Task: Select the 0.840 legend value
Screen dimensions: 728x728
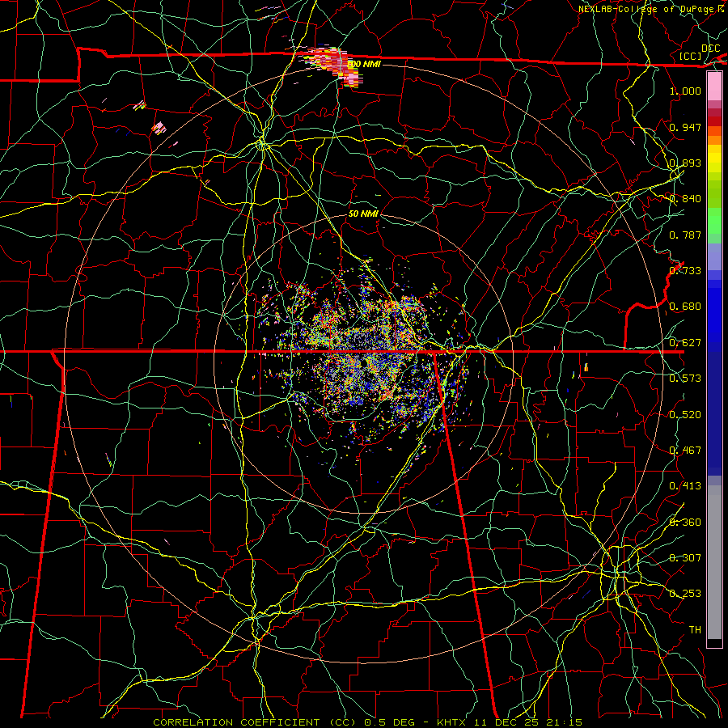Action: click(x=685, y=199)
